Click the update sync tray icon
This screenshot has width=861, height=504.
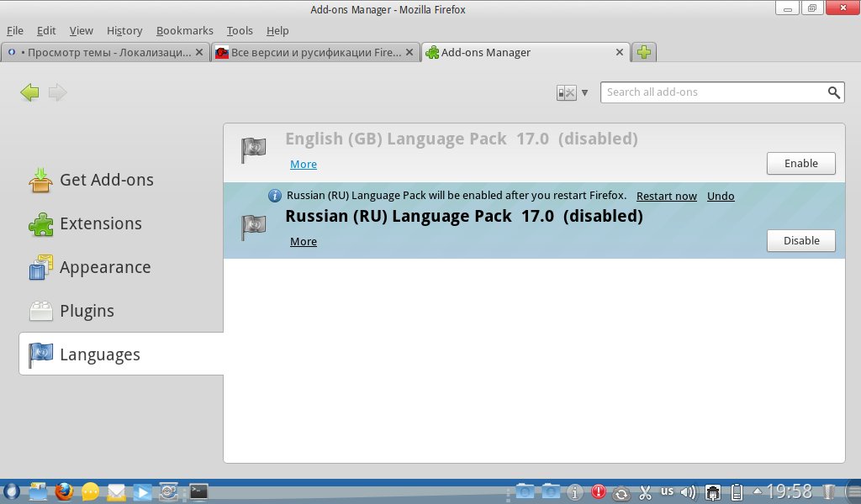click(621, 493)
